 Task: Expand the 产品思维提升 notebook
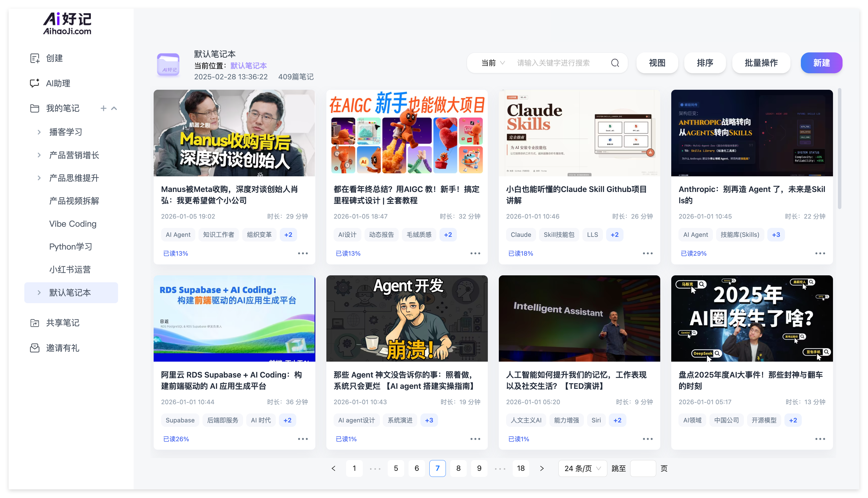pyautogui.click(x=39, y=178)
